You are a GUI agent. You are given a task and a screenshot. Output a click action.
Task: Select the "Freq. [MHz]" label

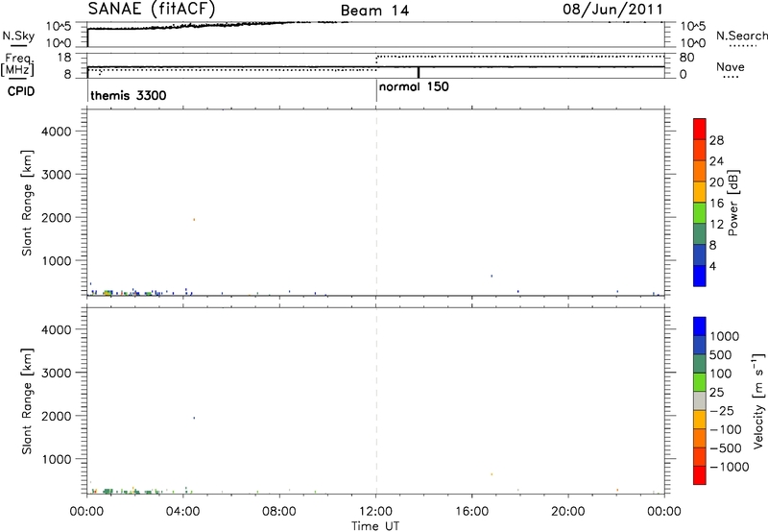(x=18, y=64)
